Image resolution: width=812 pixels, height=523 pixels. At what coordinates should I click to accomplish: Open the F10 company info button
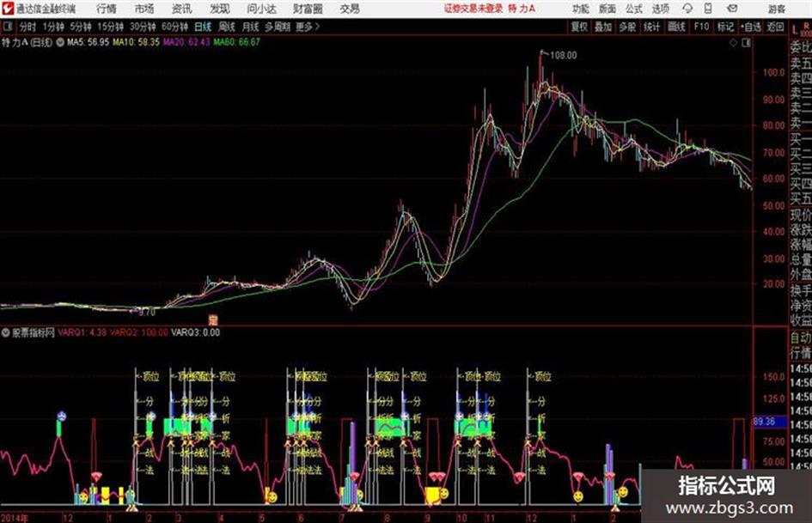tap(701, 27)
